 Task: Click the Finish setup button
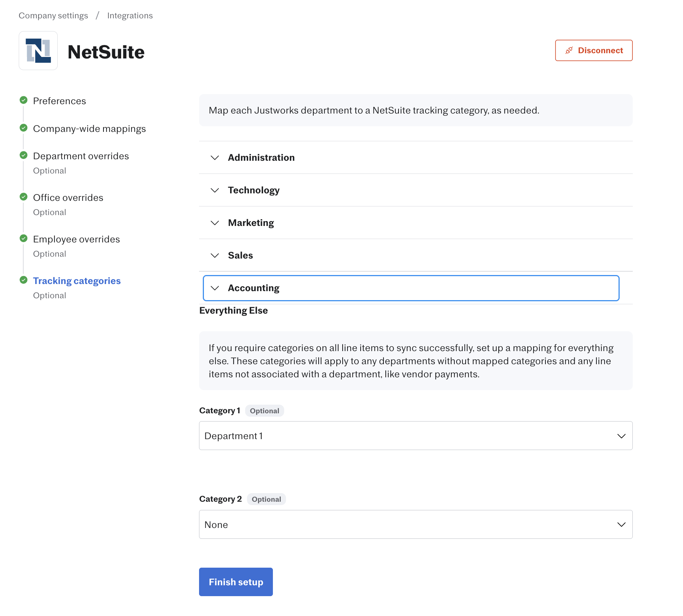236,582
